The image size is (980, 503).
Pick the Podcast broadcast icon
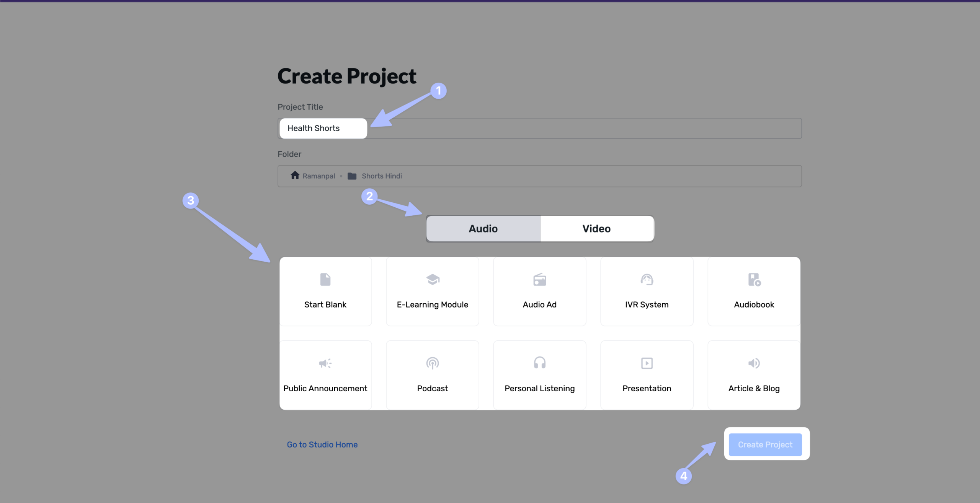click(x=433, y=363)
